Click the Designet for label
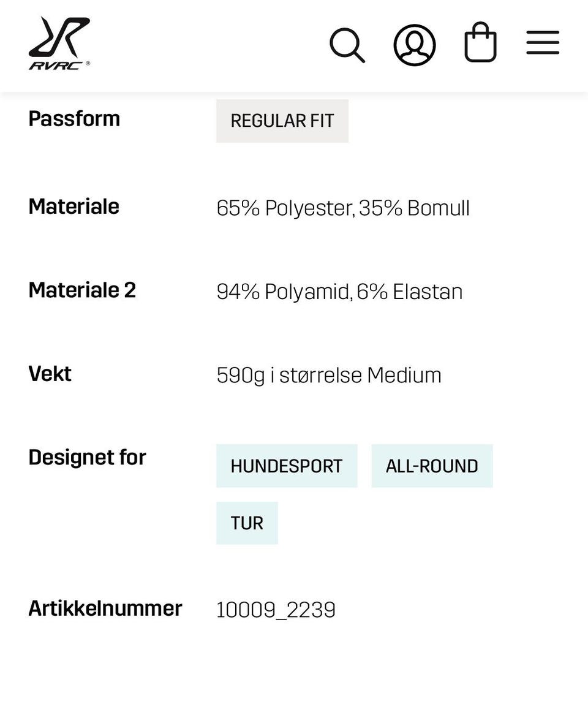This screenshot has width=588, height=704. coord(87,457)
